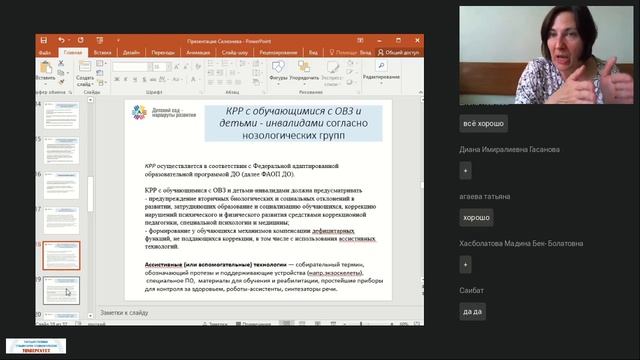Viewport: 640px width, 360px height.
Task: Open the File (Файл) tab
Action: click(x=45, y=52)
